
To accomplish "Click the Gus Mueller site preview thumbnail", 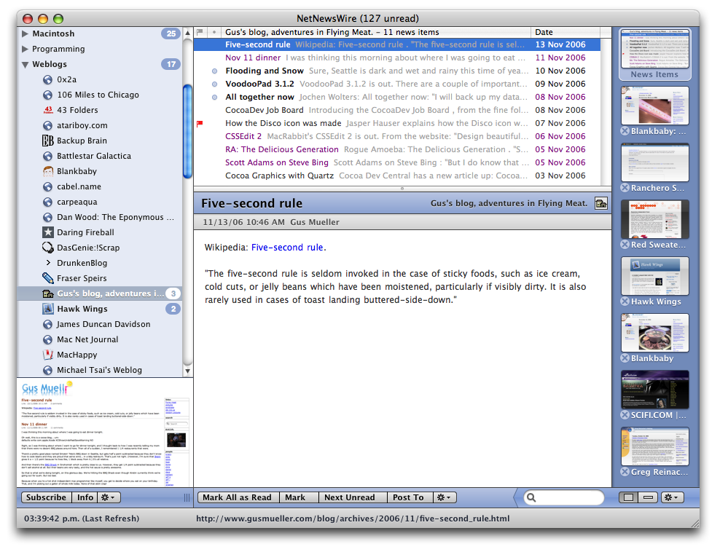I will pos(105,433).
